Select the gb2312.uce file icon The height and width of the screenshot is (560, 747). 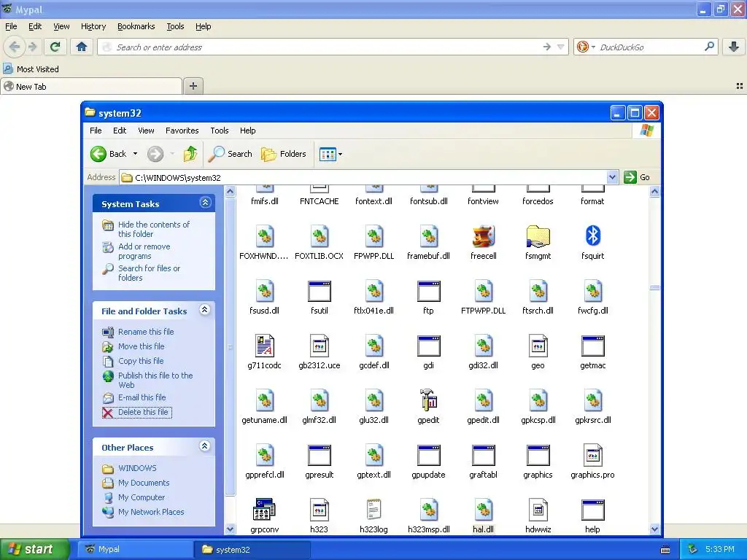click(x=320, y=346)
